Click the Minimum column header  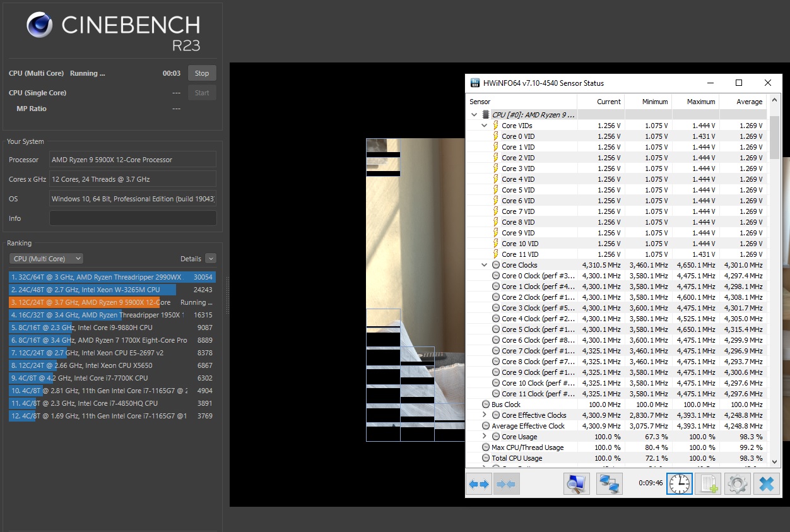point(648,102)
